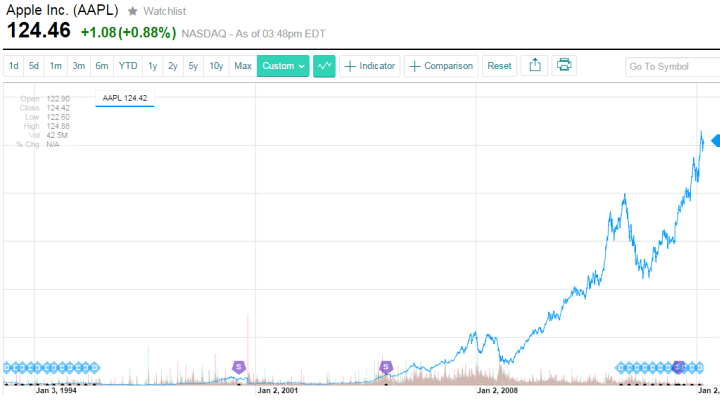Select the 2y time range

coord(173,66)
